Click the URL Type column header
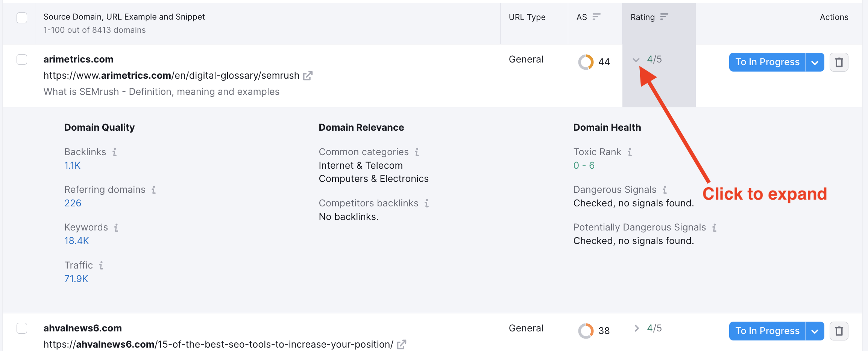Viewport: 868px width, 351px height. point(527,17)
